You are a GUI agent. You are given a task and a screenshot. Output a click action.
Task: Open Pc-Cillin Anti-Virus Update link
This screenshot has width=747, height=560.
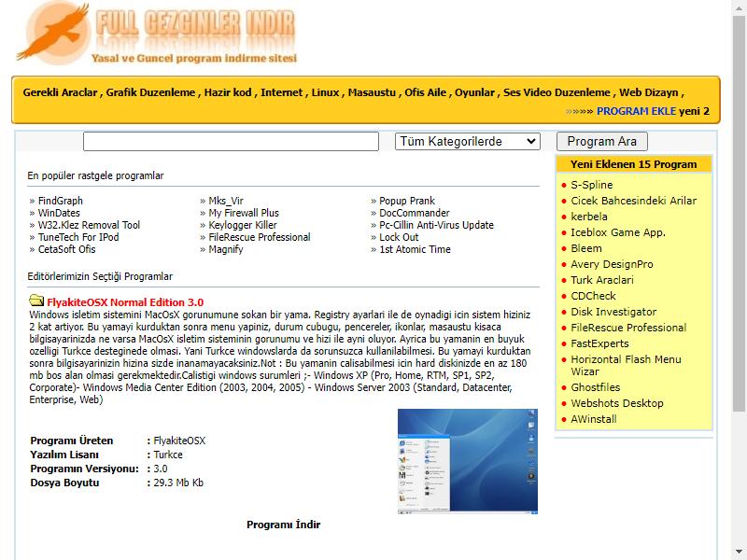436,225
